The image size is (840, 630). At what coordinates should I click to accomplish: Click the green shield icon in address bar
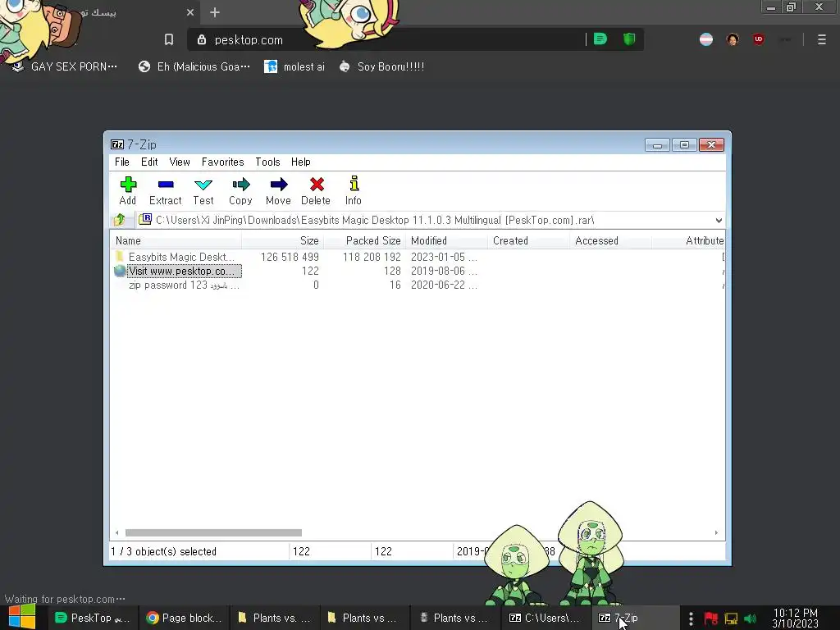click(629, 39)
